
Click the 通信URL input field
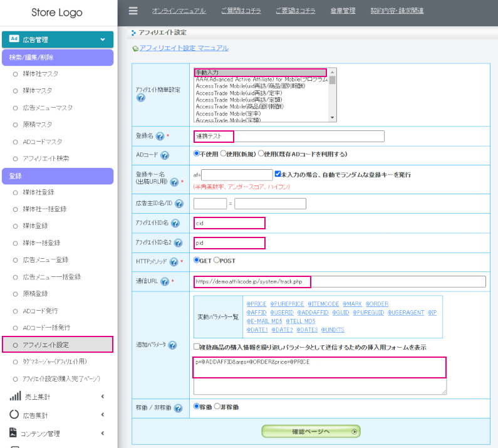tap(340, 282)
